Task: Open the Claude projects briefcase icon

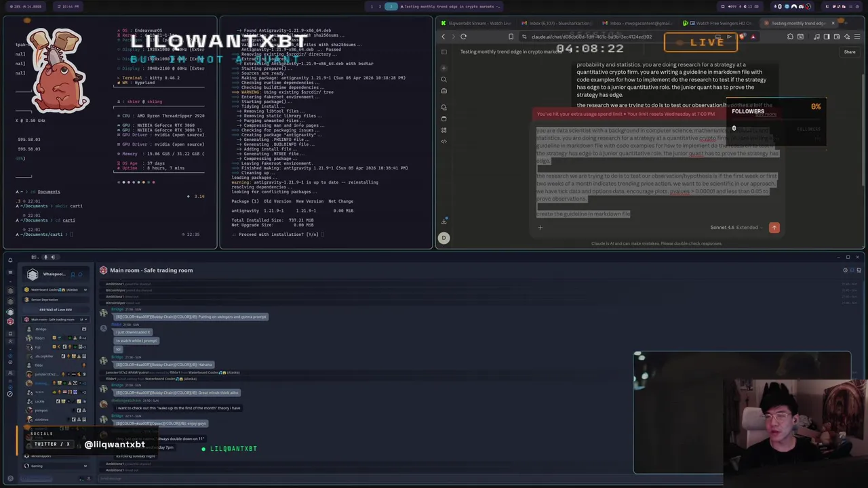Action: click(x=443, y=90)
